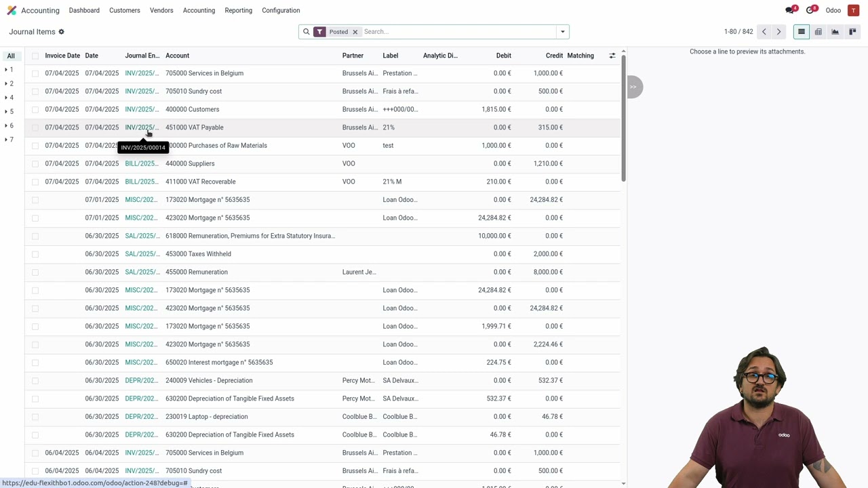Click the Matching column header
Screen dimensions: 868x488
point(580,56)
